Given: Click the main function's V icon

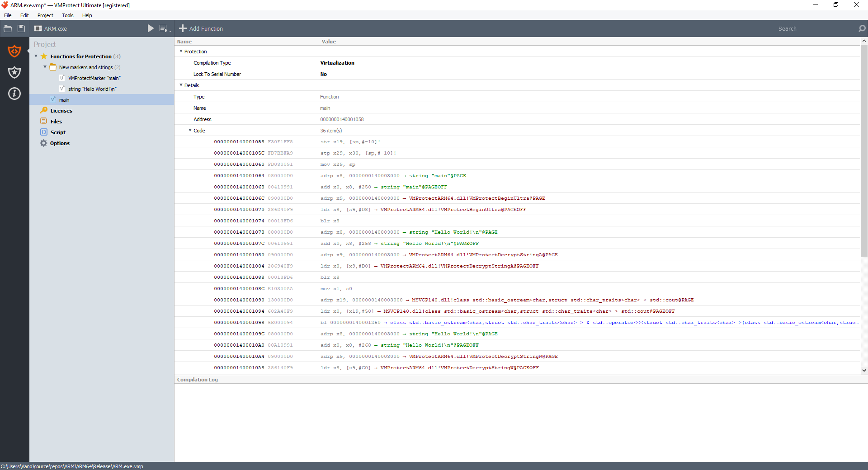Looking at the screenshot, I should pos(53,100).
